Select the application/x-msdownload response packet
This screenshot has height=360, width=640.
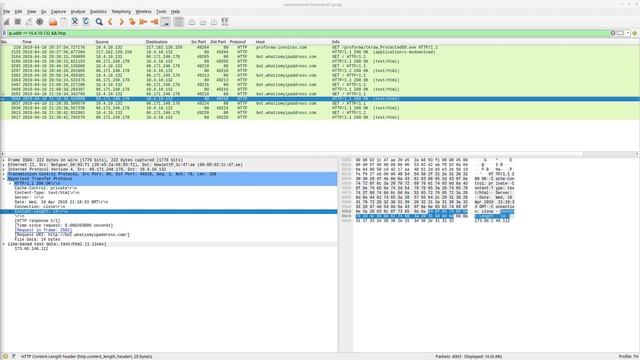click(x=320, y=52)
